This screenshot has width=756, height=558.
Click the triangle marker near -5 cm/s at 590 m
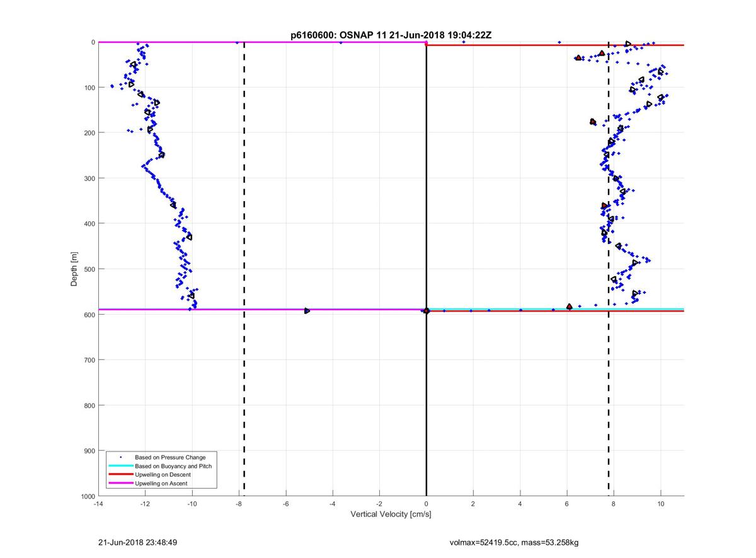point(307,311)
